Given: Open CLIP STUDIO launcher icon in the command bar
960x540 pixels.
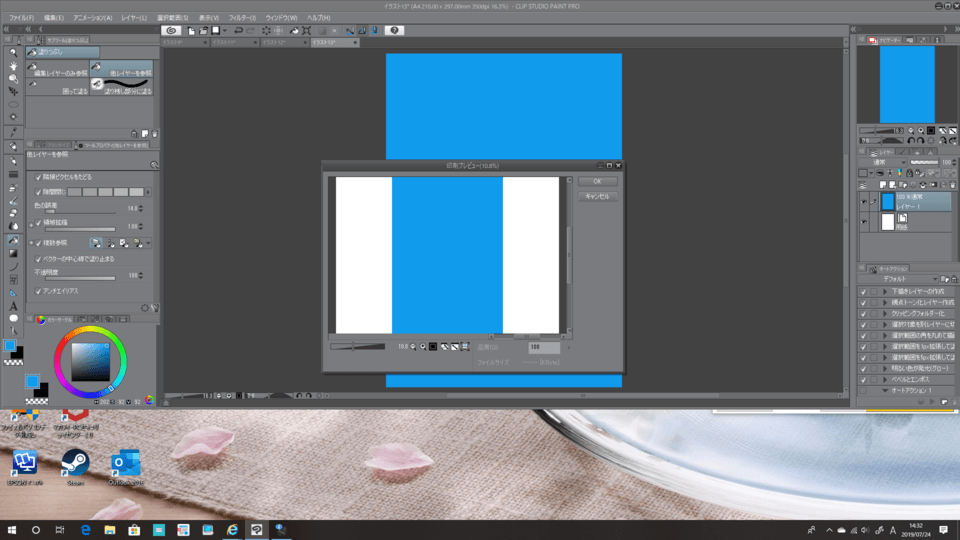Looking at the screenshot, I should pos(171,30).
